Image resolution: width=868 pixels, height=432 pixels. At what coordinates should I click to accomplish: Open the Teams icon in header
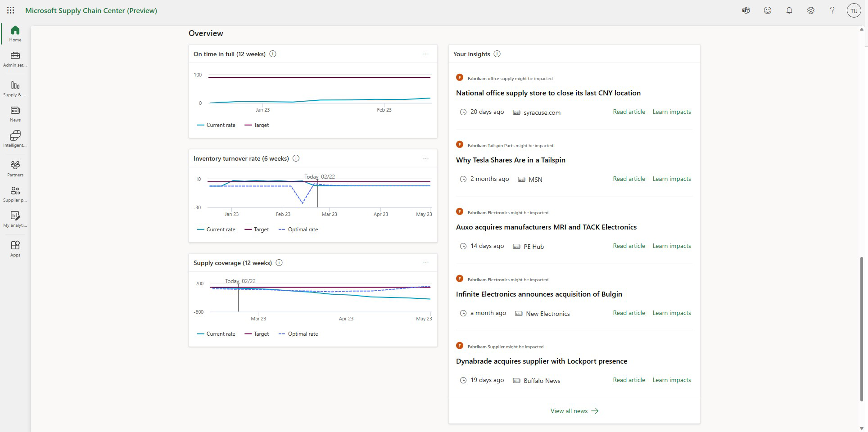tap(746, 10)
